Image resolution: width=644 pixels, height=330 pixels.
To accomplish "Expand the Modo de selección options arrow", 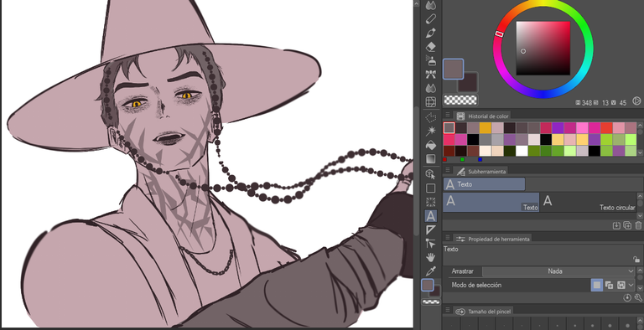I will [x=631, y=285].
